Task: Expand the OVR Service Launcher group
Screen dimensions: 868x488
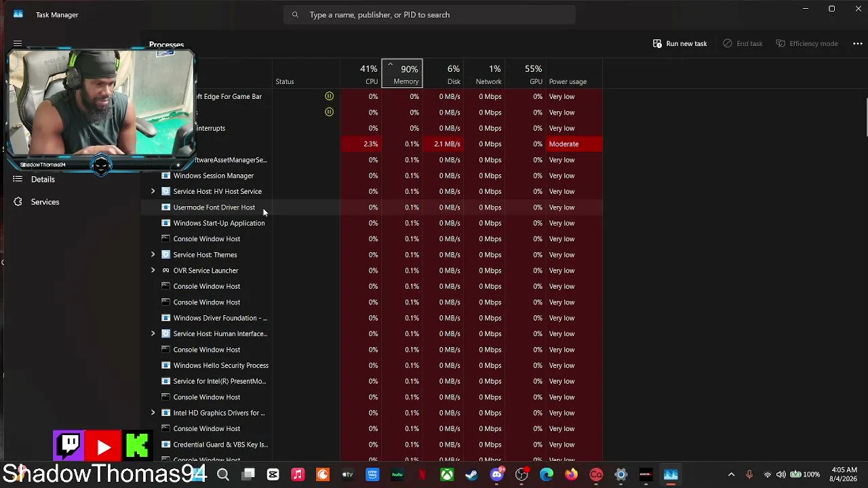Action: coord(153,270)
